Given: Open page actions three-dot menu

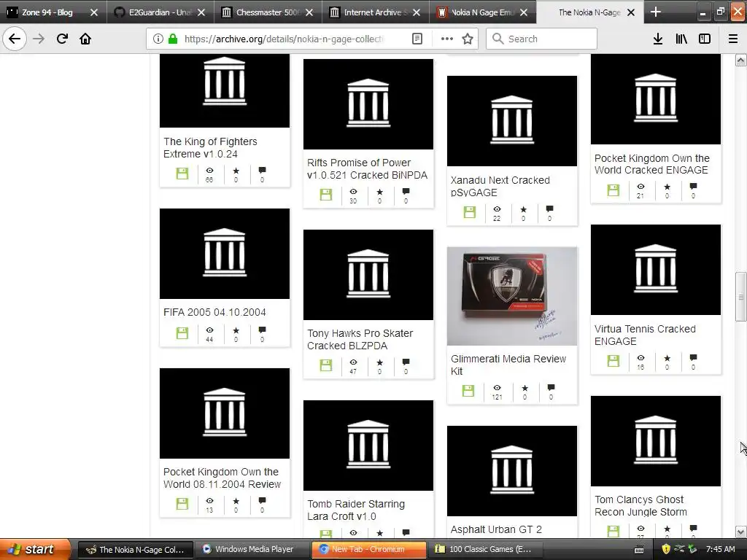Looking at the screenshot, I should click(446, 39).
